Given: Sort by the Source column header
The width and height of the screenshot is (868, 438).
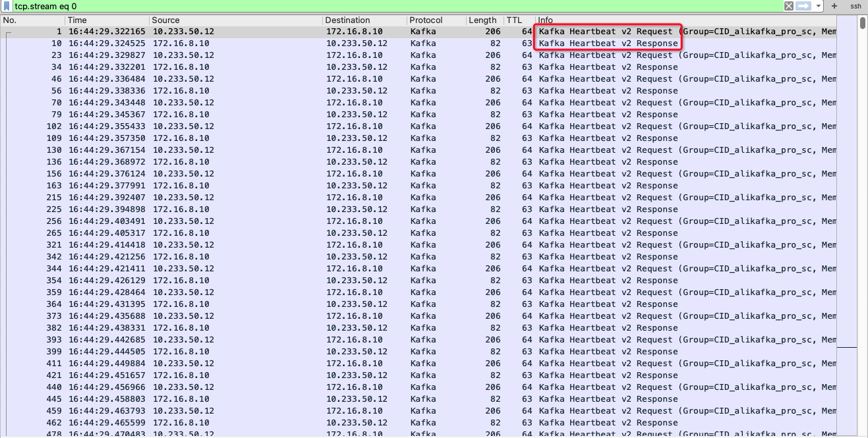Looking at the screenshot, I should tap(235, 20).
